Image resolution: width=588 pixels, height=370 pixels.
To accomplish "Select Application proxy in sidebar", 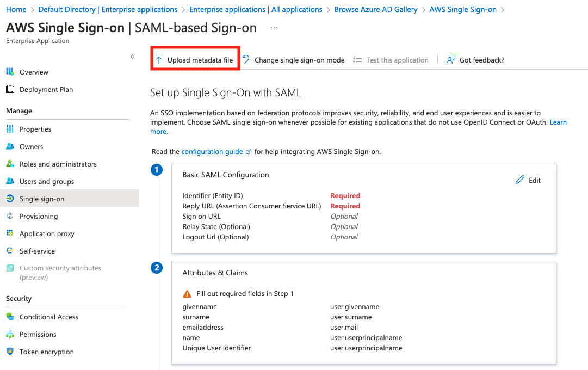I will [x=47, y=233].
